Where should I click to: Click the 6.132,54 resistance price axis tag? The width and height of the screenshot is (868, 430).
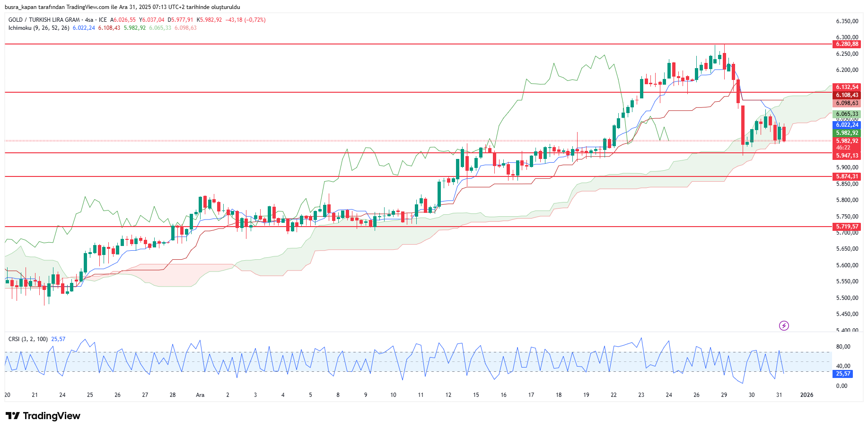point(847,87)
